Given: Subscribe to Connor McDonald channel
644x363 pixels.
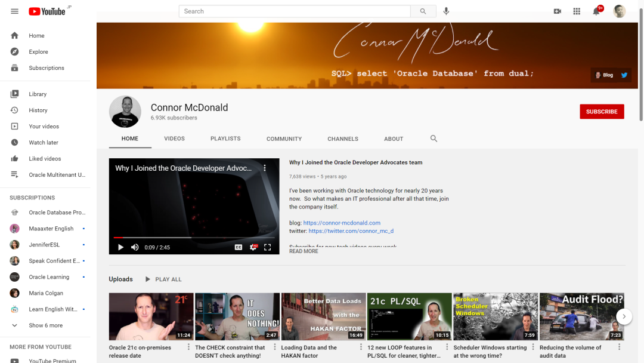Looking at the screenshot, I should 602,112.
